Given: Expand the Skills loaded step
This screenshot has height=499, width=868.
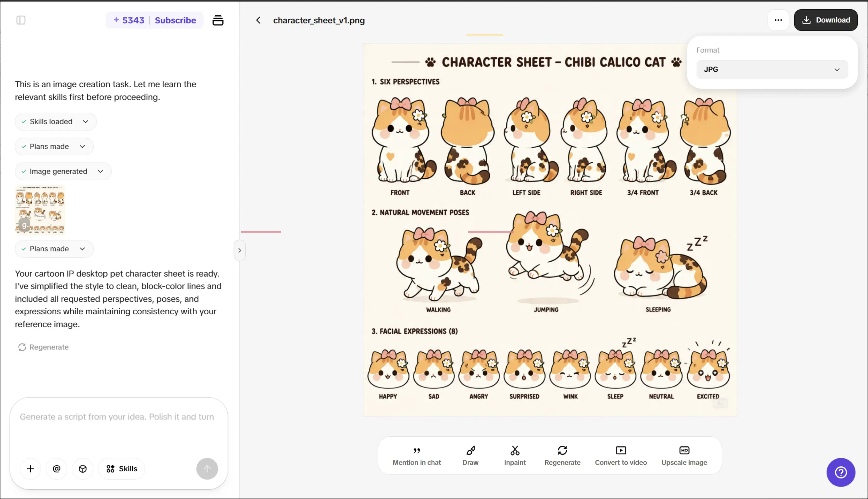Looking at the screenshot, I should tap(55, 122).
